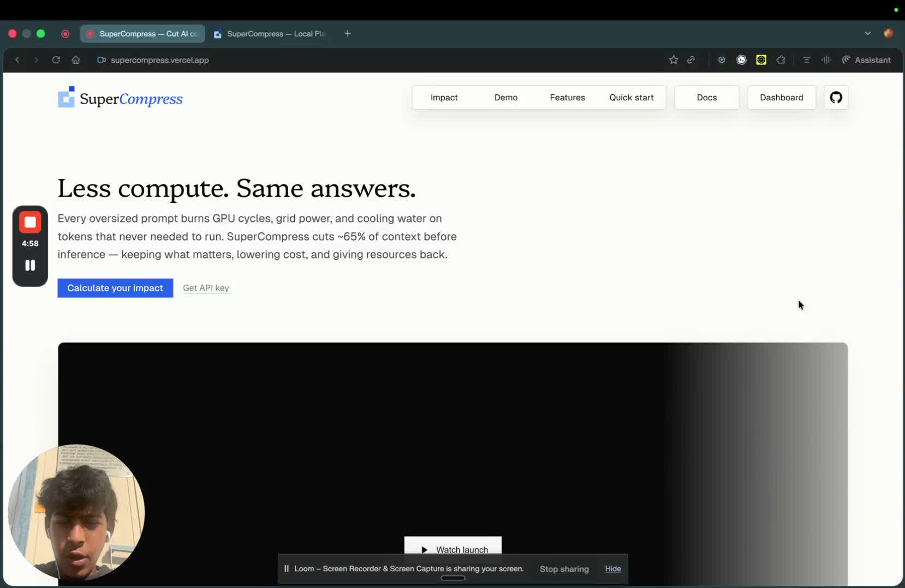The image size is (905, 588).
Task: Open a new browser tab
Action: coord(347,33)
